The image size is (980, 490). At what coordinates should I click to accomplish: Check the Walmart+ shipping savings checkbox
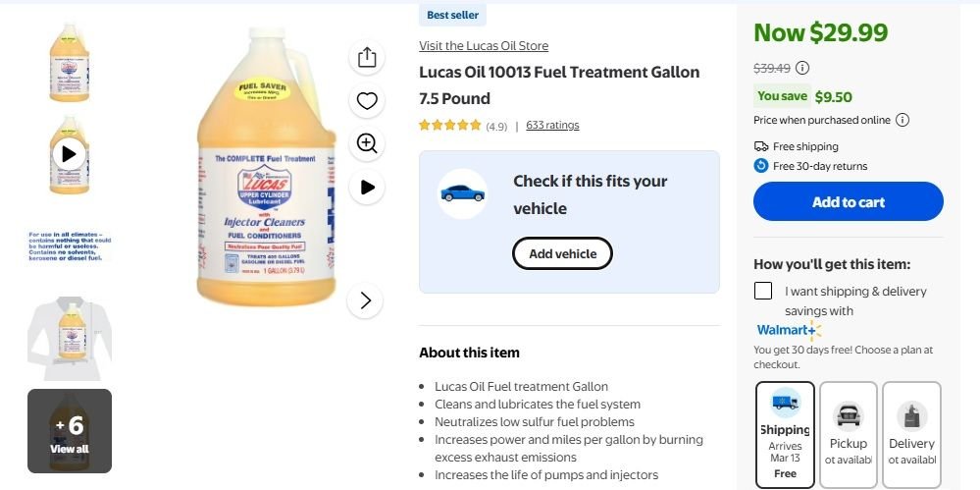(x=763, y=291)
